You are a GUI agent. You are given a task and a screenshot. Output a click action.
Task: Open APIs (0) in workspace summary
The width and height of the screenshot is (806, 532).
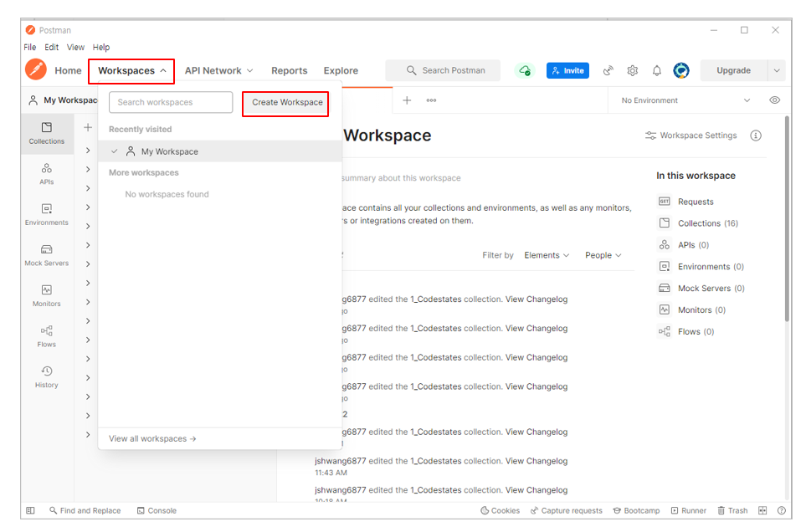coord(684,245)
